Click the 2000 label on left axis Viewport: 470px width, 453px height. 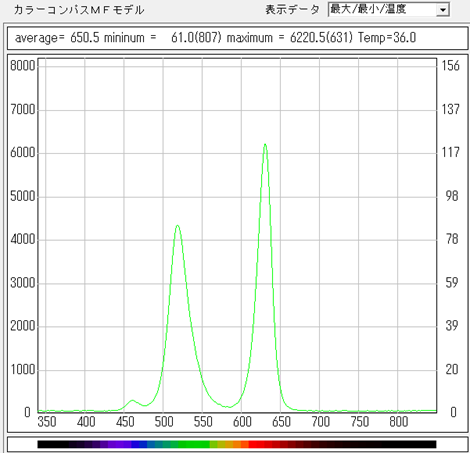pyautogui.click(x=23, y=326)
